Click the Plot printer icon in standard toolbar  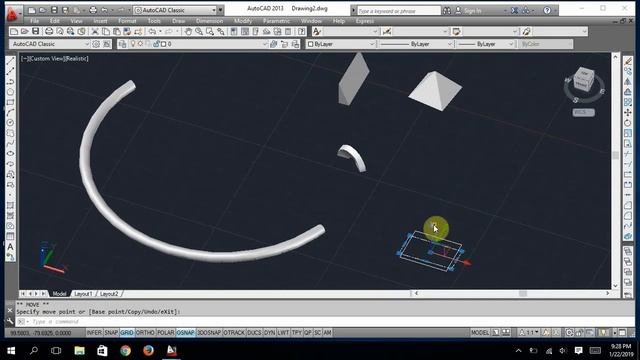(x=49, y=31)
